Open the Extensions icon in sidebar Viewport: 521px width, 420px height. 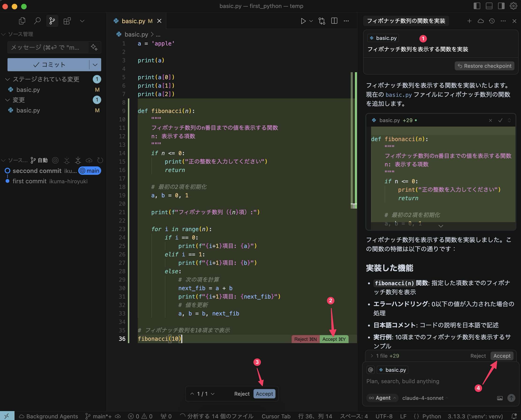click(x=67, y=21)
